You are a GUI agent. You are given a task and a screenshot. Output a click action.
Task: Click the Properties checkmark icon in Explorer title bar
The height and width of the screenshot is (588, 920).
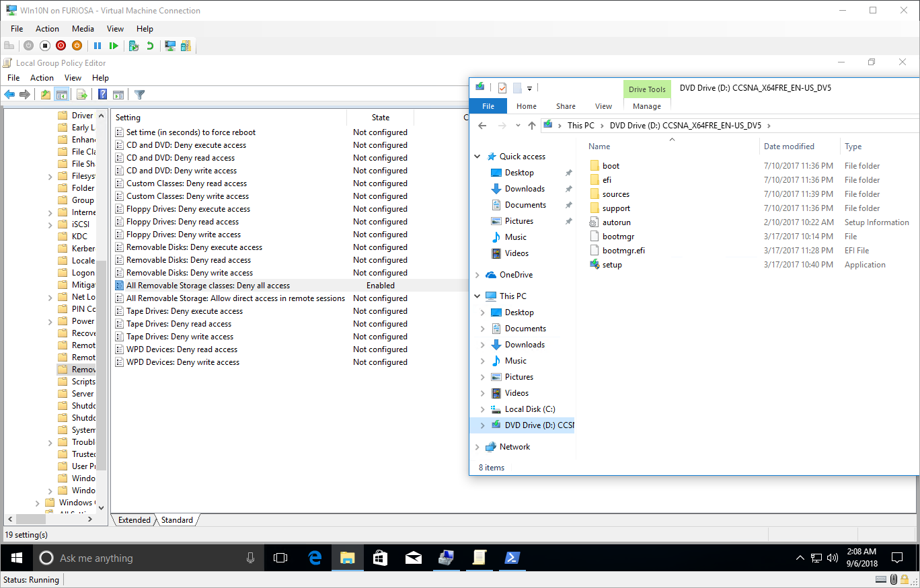click(502, 88)
